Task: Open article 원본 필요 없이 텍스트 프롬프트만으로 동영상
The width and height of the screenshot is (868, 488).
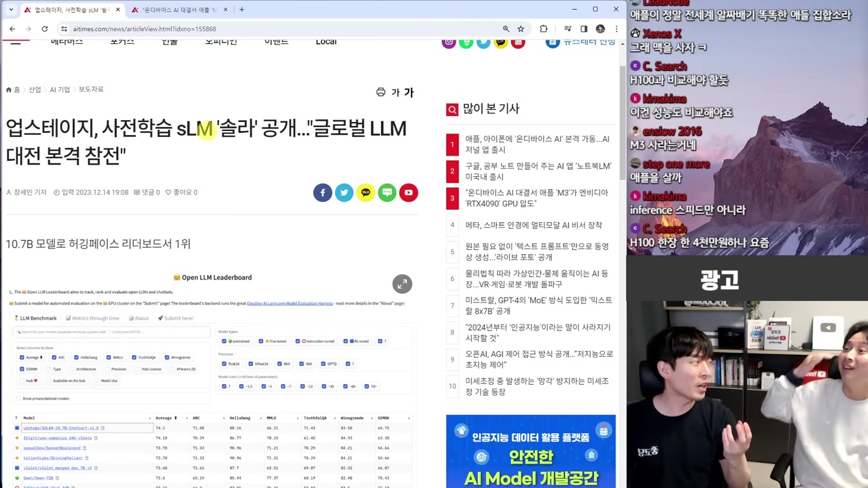Action: 537,252
